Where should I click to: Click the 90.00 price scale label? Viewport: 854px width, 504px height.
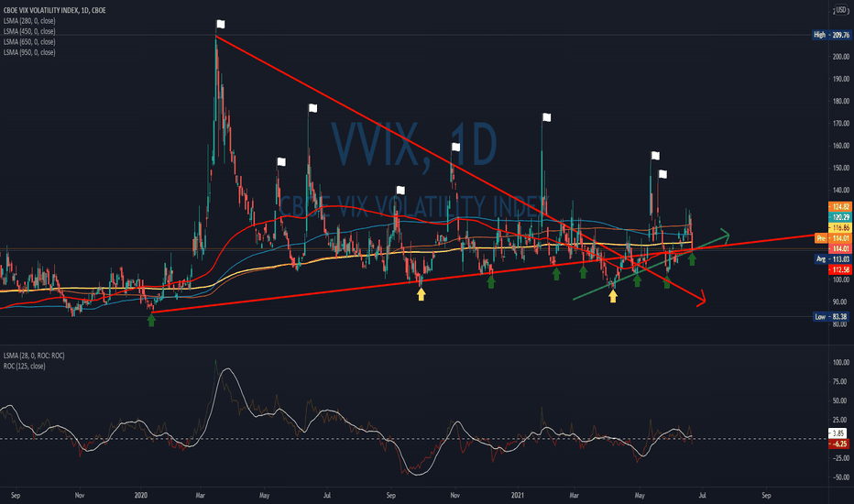coord(841,301)
